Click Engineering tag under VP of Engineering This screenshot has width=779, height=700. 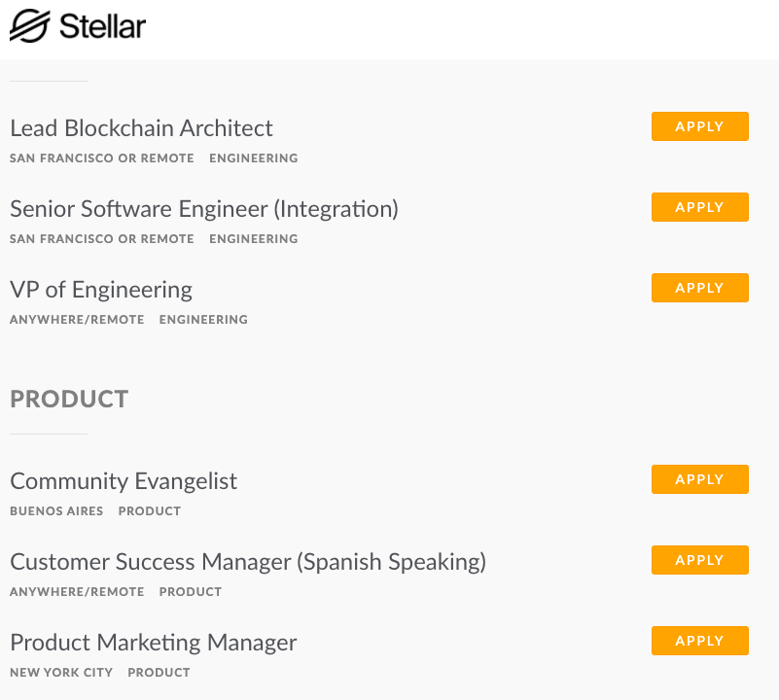203,320
